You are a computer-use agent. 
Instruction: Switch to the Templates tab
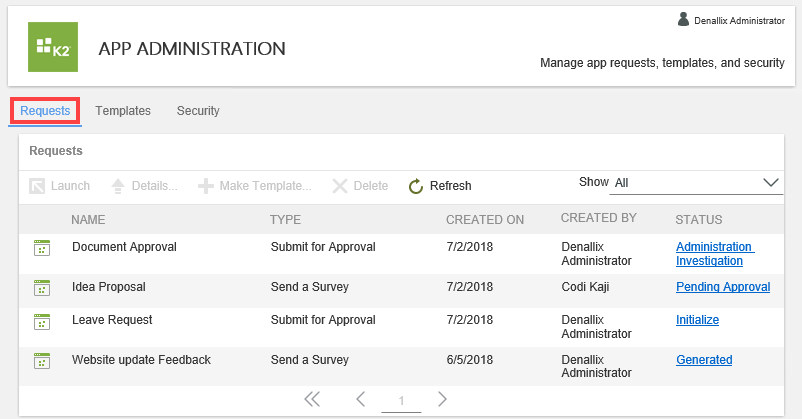click(123, 111)
